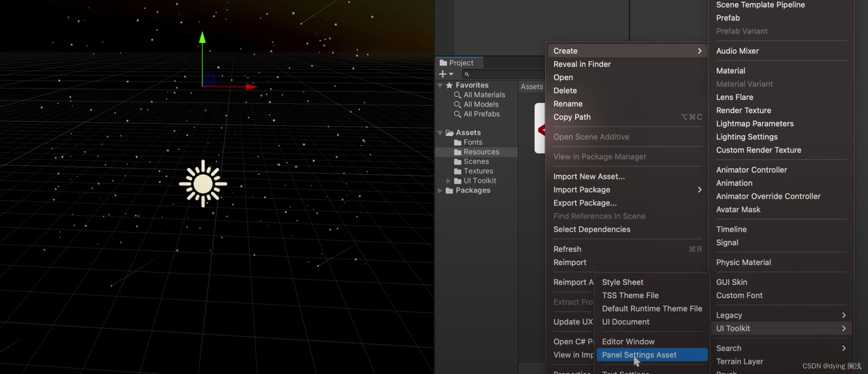
Task: Click Refresh in the context menu
Action: tap(567, 249)
